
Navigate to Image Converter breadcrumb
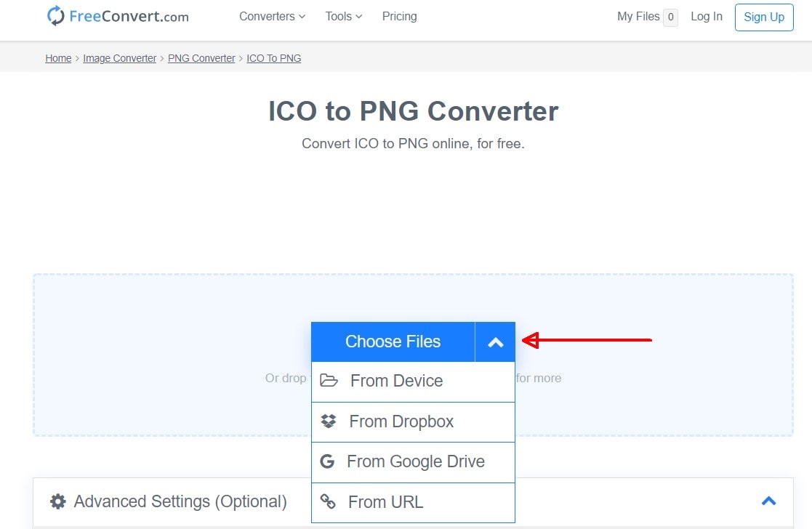tap(119, 58)
